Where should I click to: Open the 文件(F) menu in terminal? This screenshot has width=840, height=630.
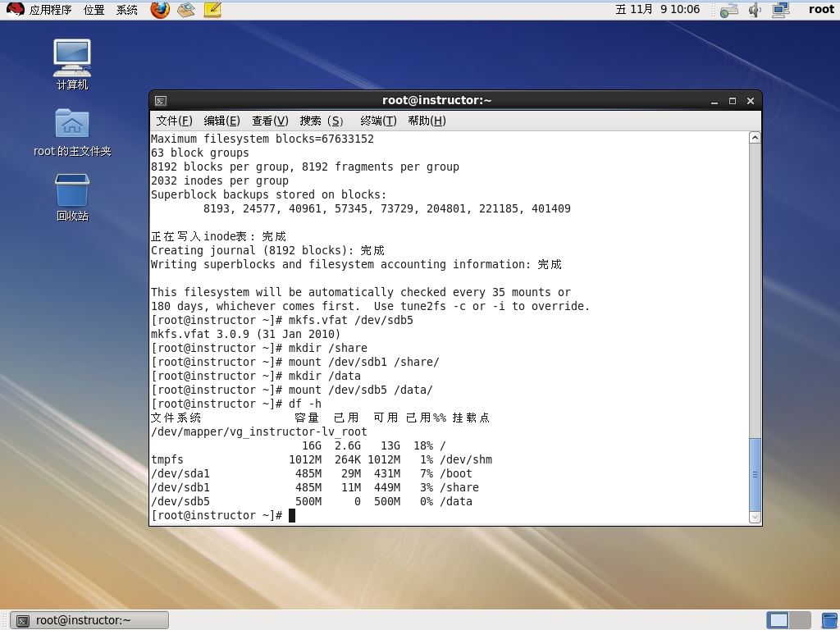tap(174, 121)
